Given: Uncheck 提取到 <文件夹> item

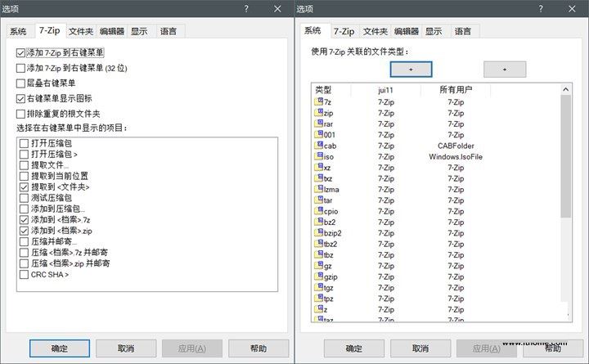Looking at the screenshot, I should 24,186.
